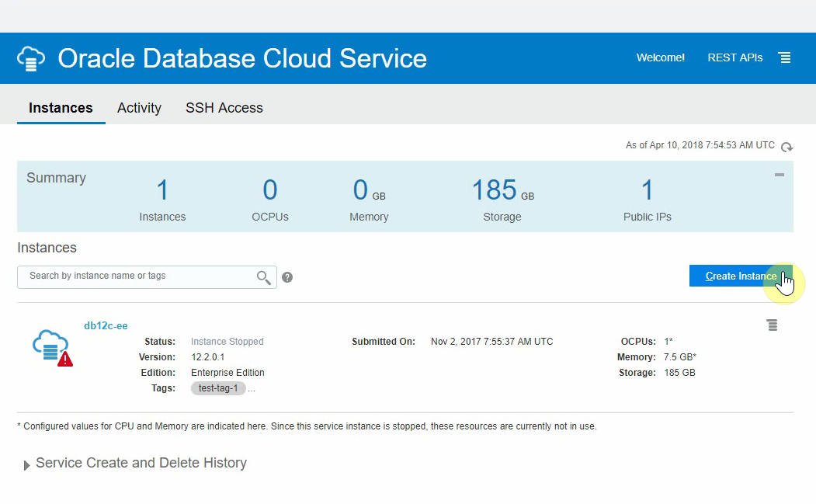Click the Oracle Database Cloud Service title
Viewport: 816px width, 504px height.
[242, 58]
